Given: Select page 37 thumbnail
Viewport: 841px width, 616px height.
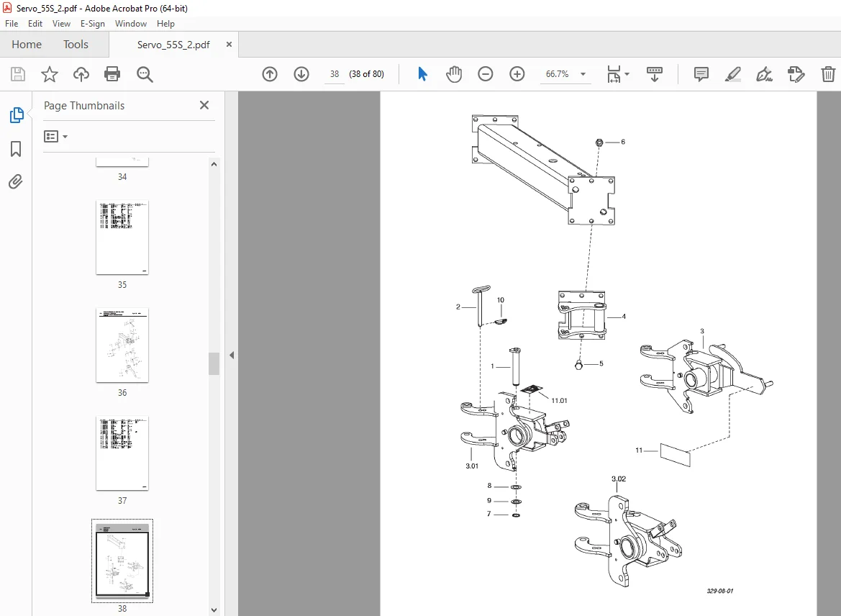Looking at the screenshot, I should (122, 453).
